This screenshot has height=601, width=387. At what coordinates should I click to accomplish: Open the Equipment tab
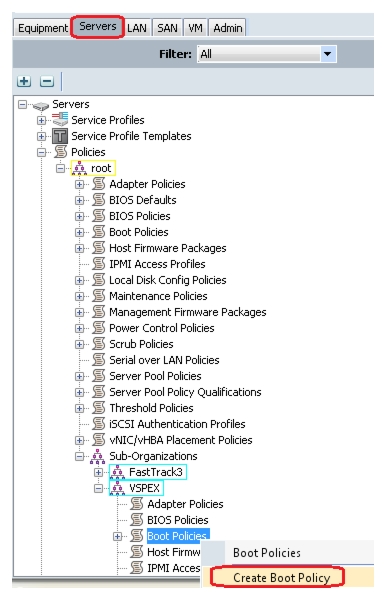43,28
